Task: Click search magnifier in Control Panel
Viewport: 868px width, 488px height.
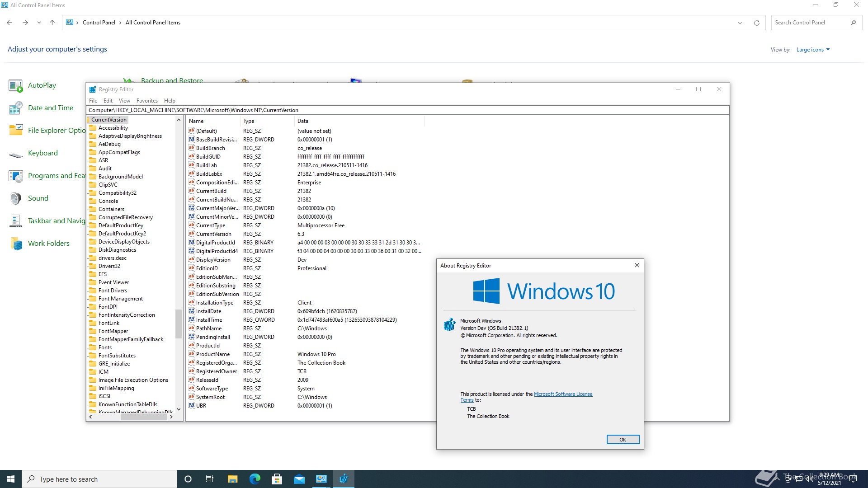Action: tap(853, 23)
